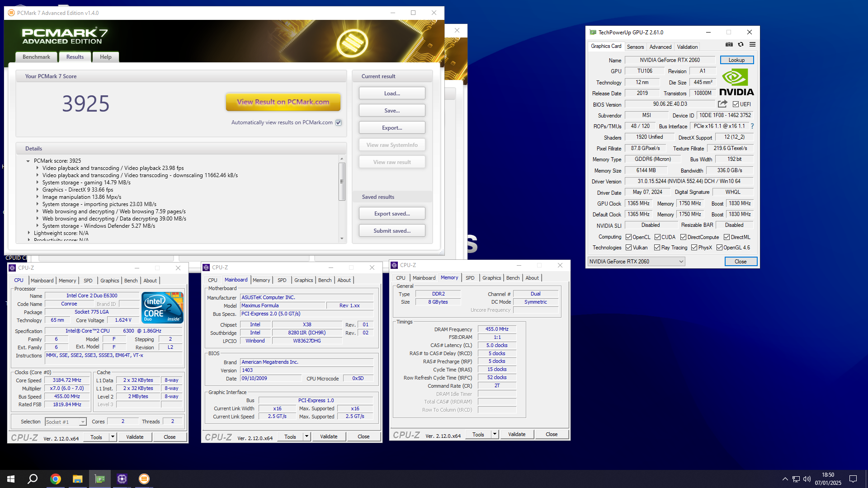868x488 pixels.
Task: Show hidden system tray icons
Action: point(785,479)
